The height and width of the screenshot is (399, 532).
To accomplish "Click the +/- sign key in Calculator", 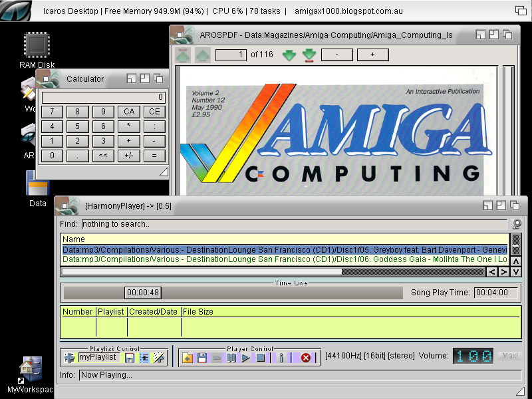I will pos(129,156).
